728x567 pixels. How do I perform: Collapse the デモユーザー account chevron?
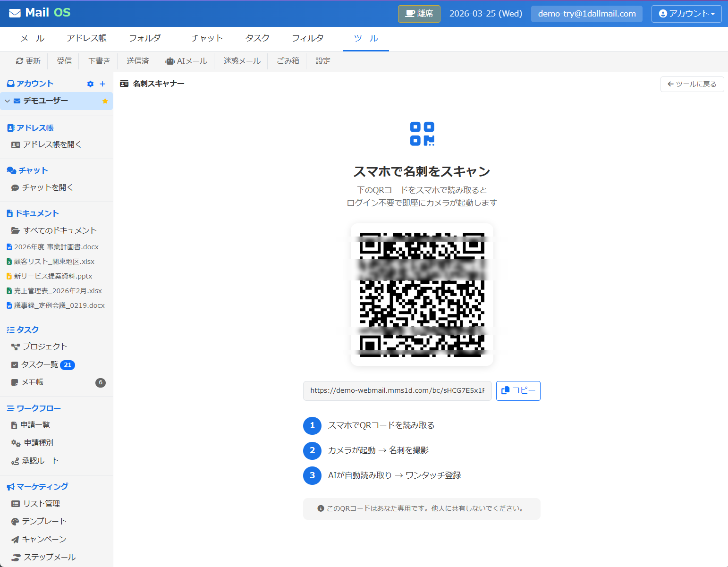(x=7, y=101)
